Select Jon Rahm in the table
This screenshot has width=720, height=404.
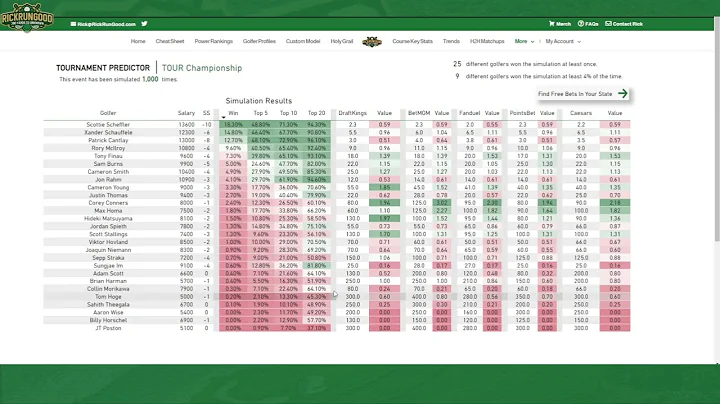point(108,180)
